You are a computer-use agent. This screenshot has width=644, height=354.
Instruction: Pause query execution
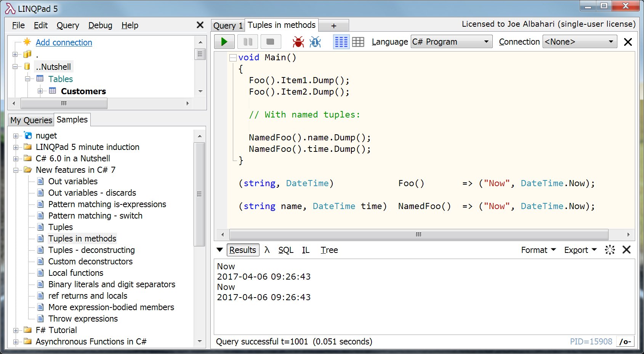pos(247,42)
